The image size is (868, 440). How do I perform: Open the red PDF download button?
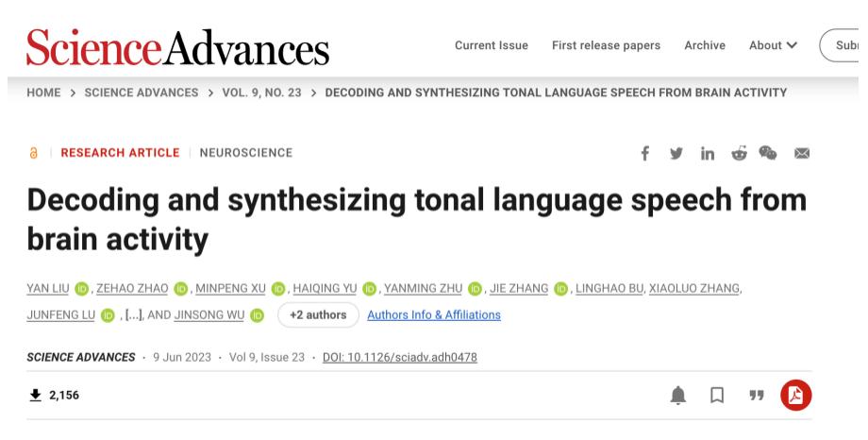(796, 395)
